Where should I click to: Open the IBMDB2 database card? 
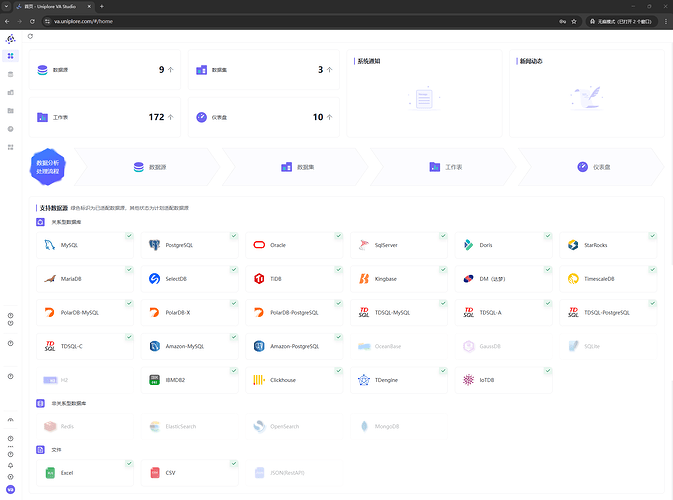[x=190, y=380]
